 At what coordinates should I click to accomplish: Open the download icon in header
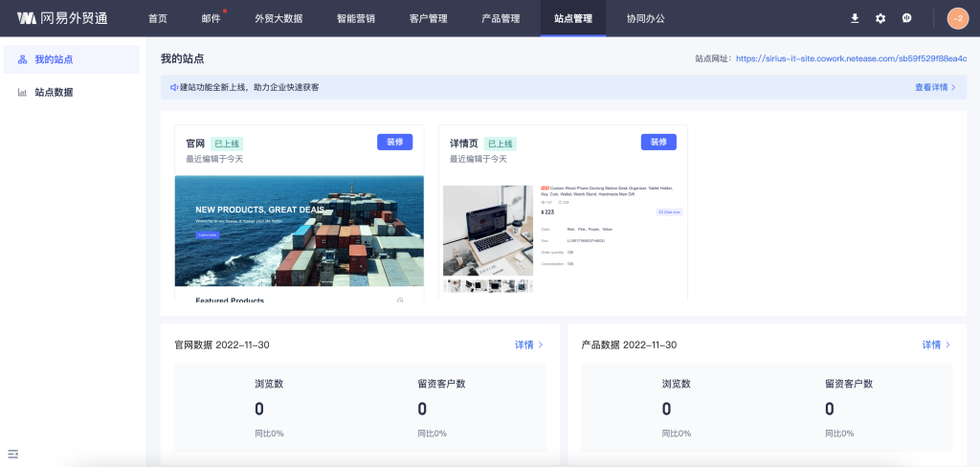[855, 18]
